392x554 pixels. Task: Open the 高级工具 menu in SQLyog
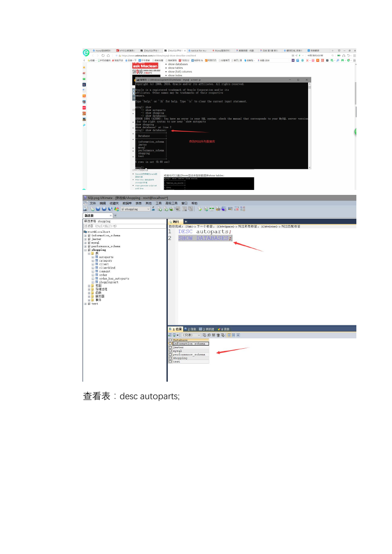click(171, 203)
